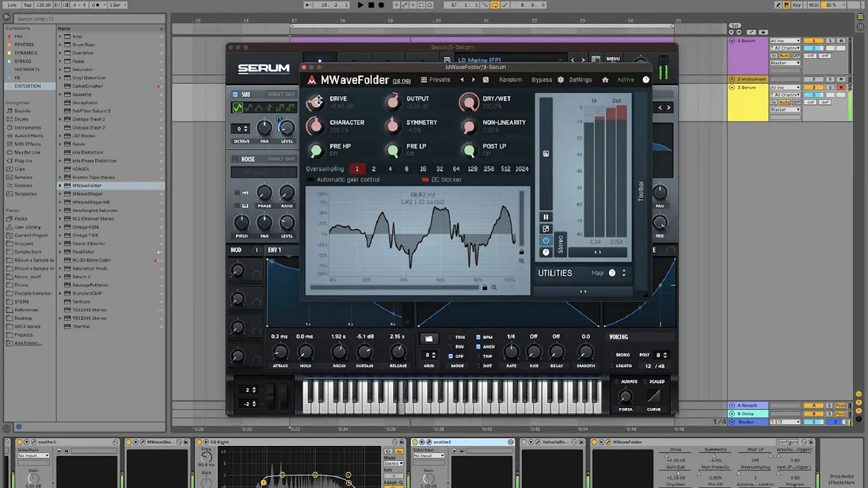Click the Bypass button in MWaveFolder
This screenshot has height=488, width=868.
(x=541, y=79)
